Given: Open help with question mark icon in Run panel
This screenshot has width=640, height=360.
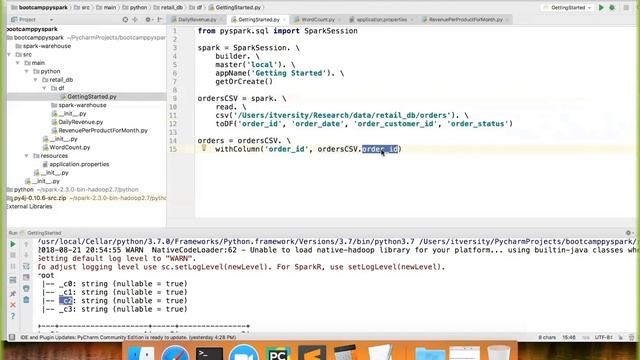Looking at the screenshot, I should tap(13, 316).
